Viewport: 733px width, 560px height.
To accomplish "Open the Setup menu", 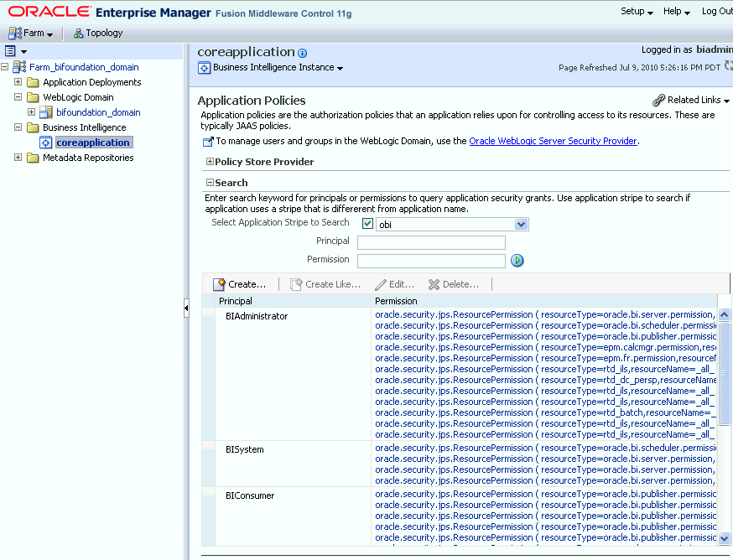I will coord(637,12).
